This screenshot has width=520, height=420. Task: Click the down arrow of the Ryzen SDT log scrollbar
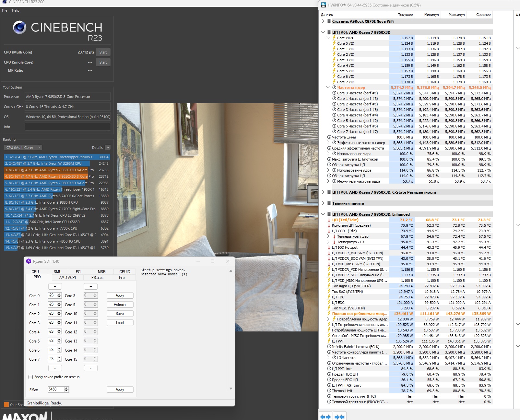231,389
